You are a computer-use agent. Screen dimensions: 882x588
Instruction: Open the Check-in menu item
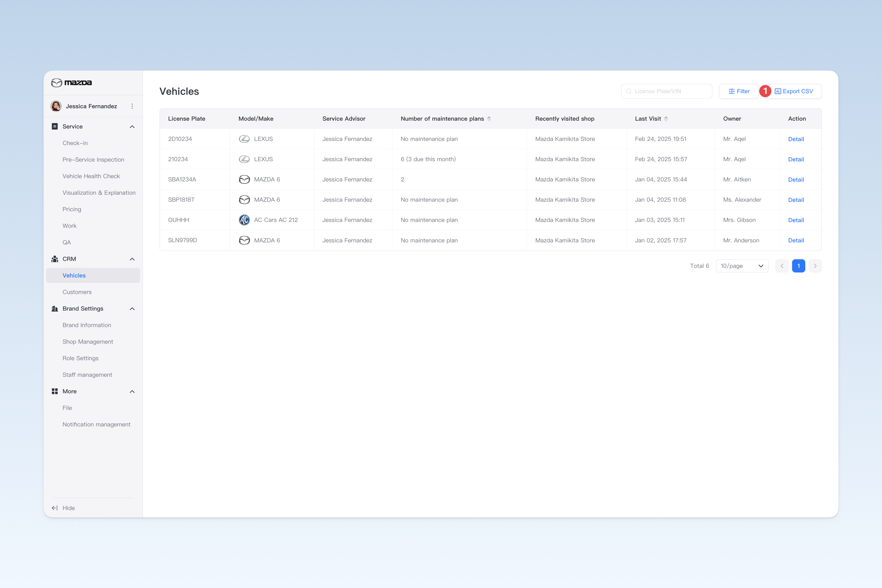(x=75, y=143)
